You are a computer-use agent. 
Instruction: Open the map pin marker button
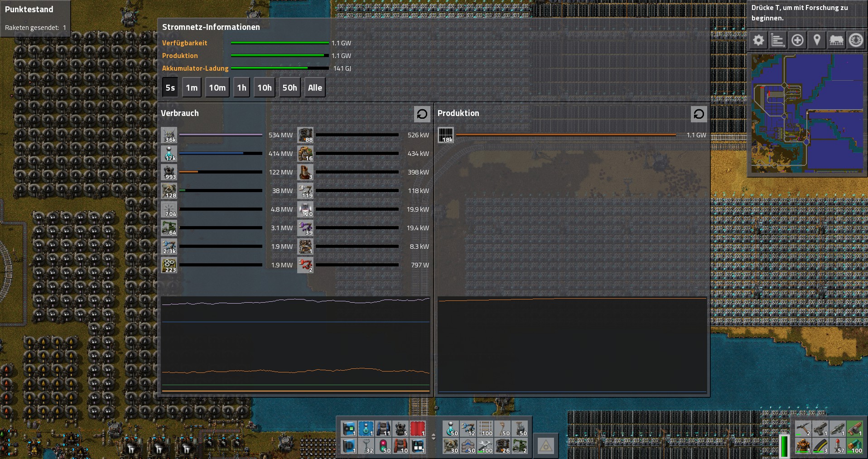click(x=817, y=40)
